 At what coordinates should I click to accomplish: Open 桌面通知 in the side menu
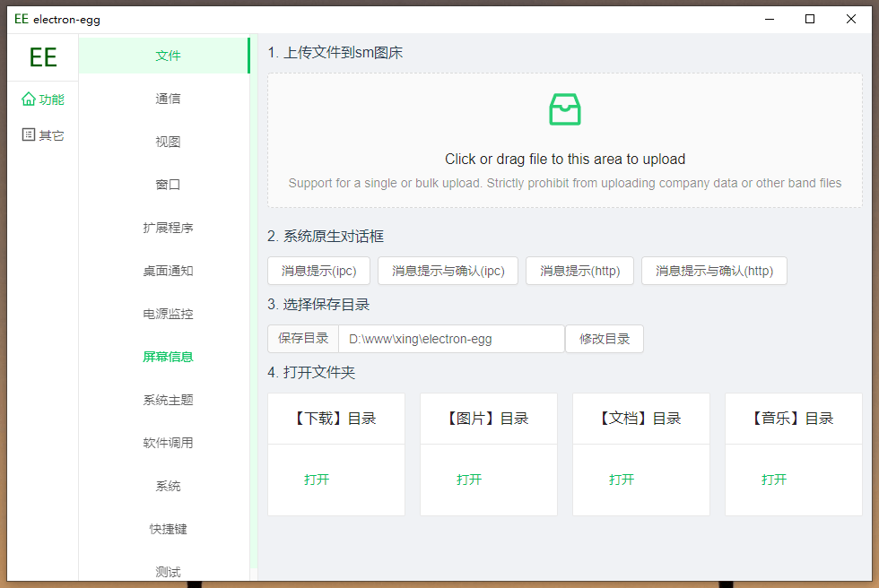(168, 271)
